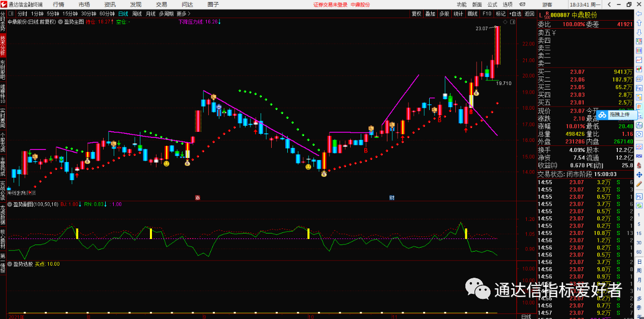The height and width of the screenshot is (319, 644).
Task: Open the 资讯 menu
Action: 110,4
